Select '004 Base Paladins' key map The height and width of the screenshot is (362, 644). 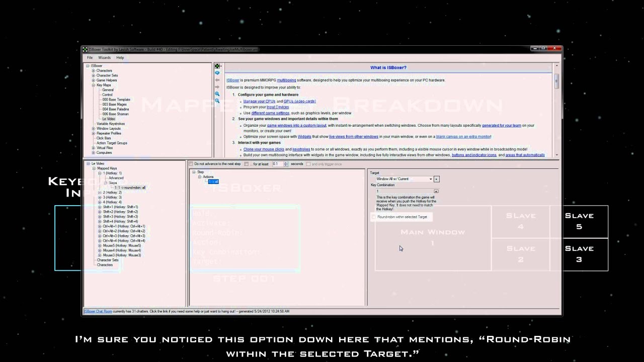[116, 109]
